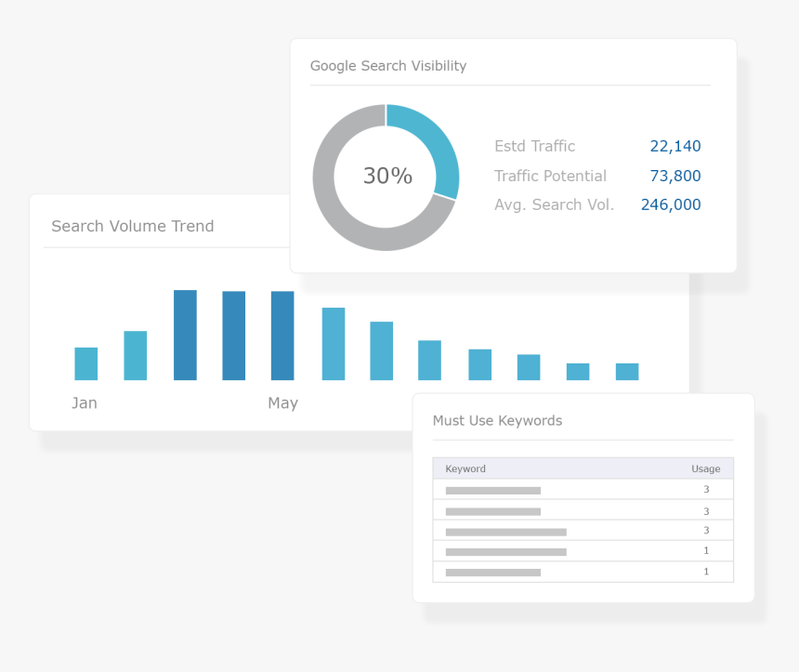Click the dark blue bar above the May label
Viewport: 799px width, 672px height.
pyautogui.click(x=282, y=336)
